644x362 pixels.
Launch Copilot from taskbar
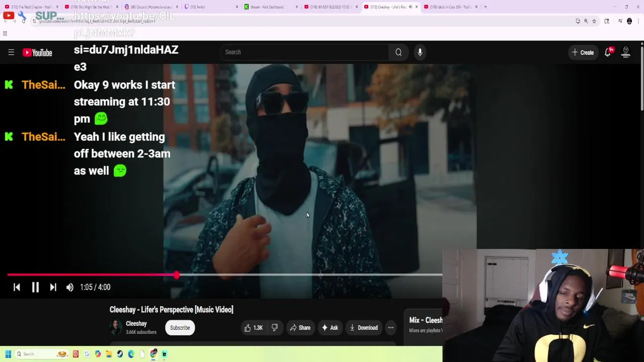[98, 354]
